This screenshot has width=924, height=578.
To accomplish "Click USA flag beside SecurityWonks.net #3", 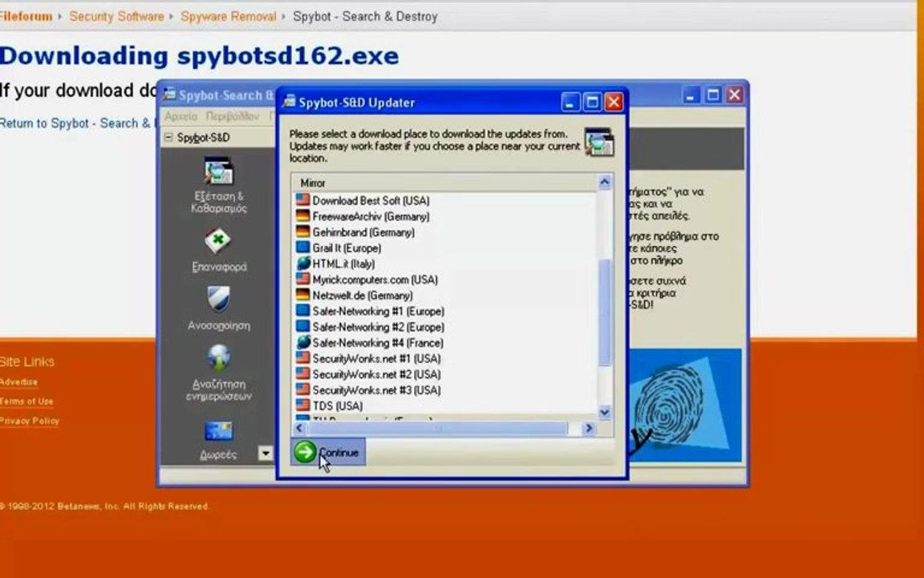I will pyautogui.click(x=303, y=390).
